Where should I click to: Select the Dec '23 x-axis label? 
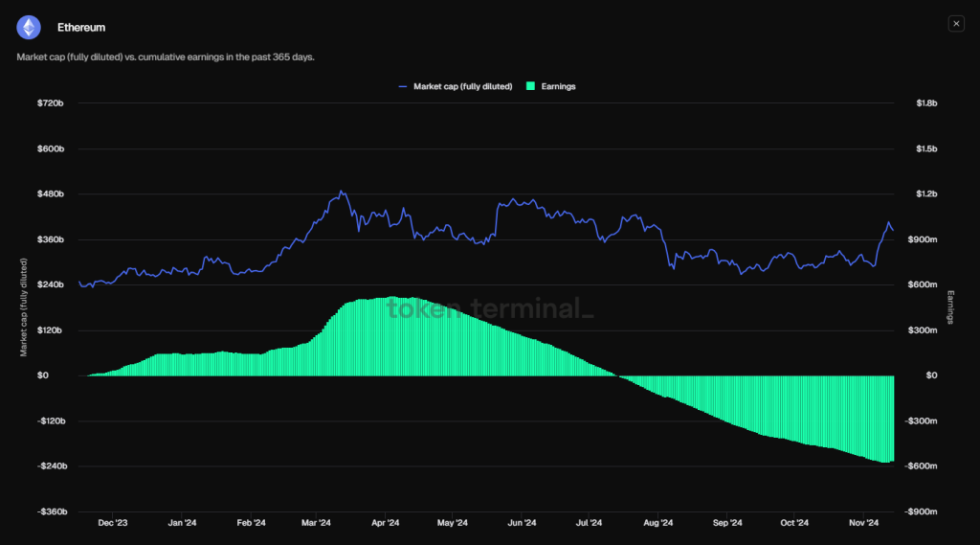(113, 523)
